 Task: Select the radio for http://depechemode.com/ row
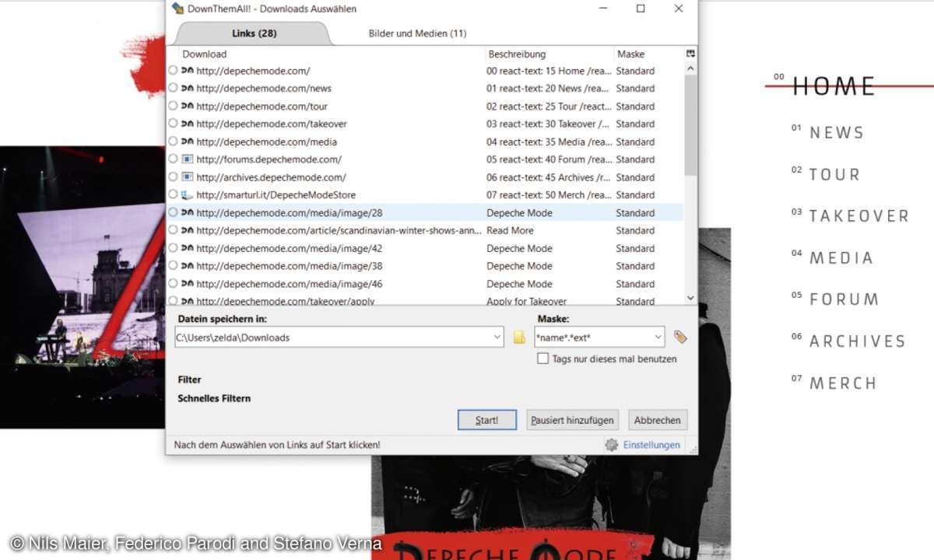tap(173, 70)
